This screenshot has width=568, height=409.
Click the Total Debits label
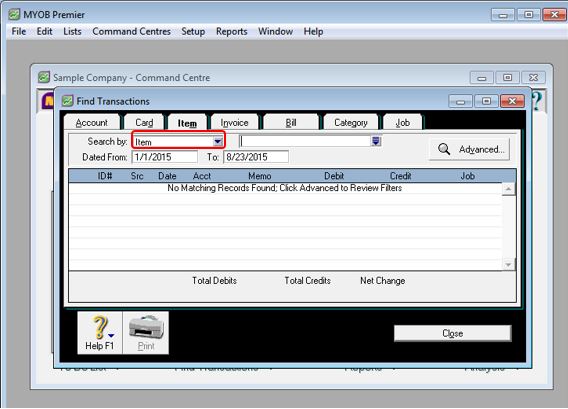click(214, 281)
